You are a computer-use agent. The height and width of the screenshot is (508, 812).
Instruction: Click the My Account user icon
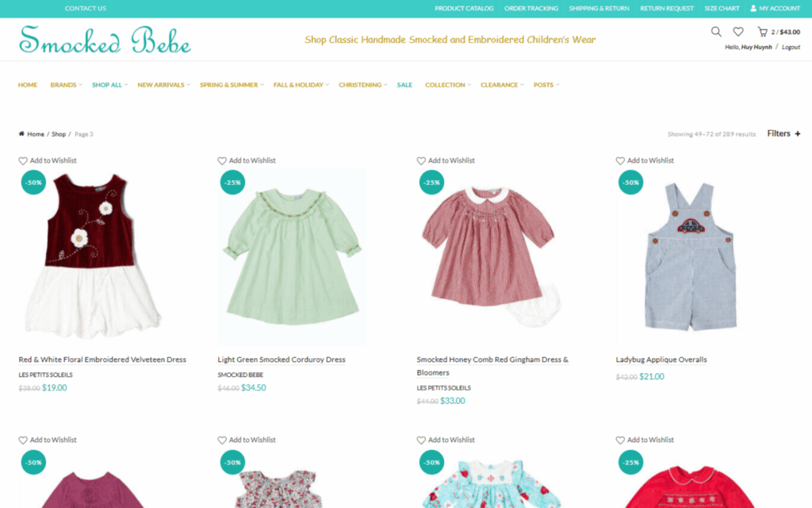(753, 8)
